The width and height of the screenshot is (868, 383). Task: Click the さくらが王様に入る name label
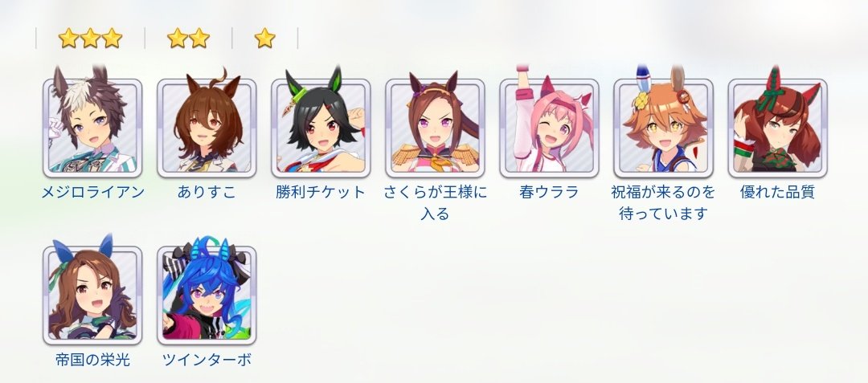[x=435, y=203]
